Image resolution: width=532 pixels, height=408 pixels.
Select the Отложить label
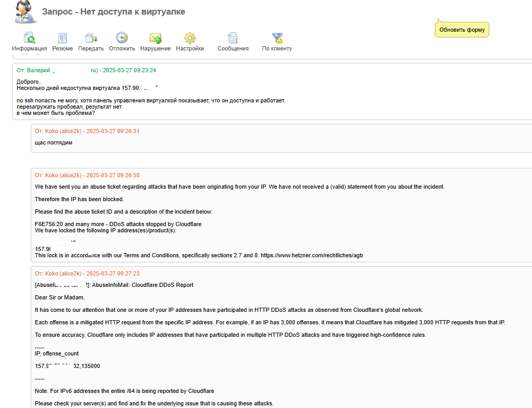122,48
